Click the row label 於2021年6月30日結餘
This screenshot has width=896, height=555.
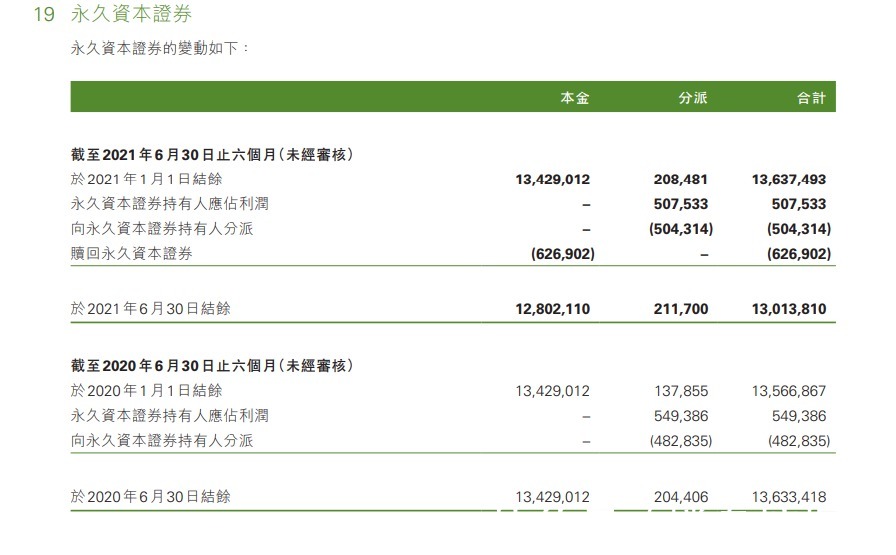point(151,309)
